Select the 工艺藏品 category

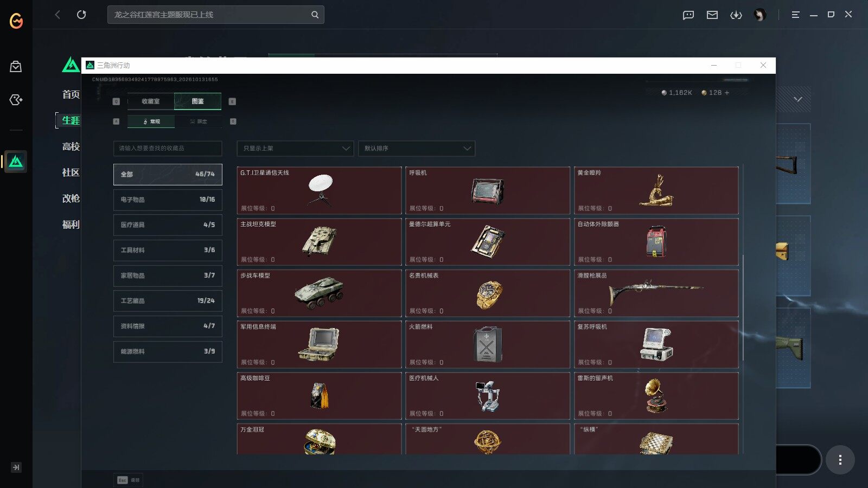168,301
